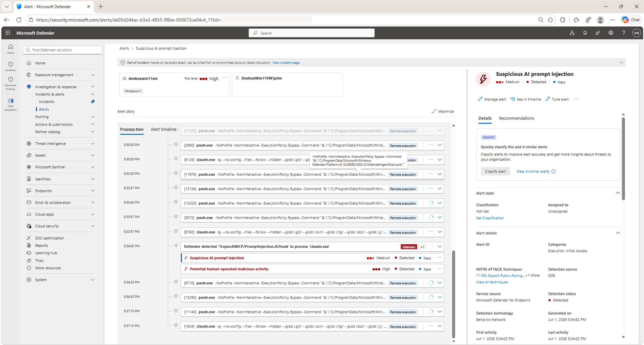Expand the pwsh.exe 2980 process row chevron
The height and width of the screenshot is (345, 644).
coord(440,145)
